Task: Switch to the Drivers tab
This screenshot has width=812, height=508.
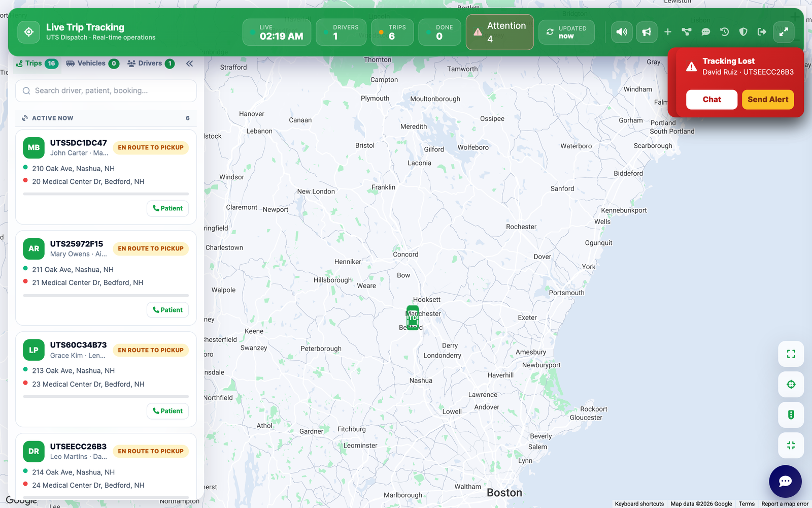Action: (151, 63)
